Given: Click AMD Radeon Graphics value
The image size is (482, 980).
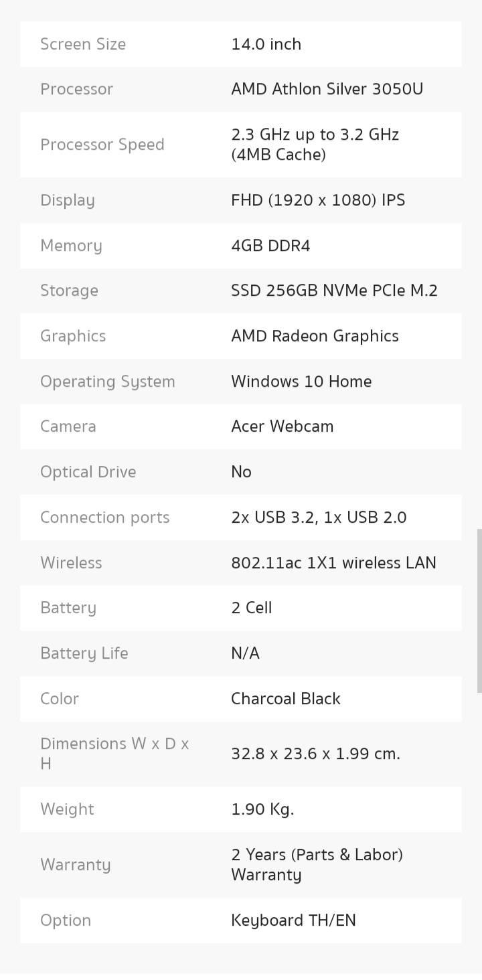Looking at the screenshot, I should (315, 336).
